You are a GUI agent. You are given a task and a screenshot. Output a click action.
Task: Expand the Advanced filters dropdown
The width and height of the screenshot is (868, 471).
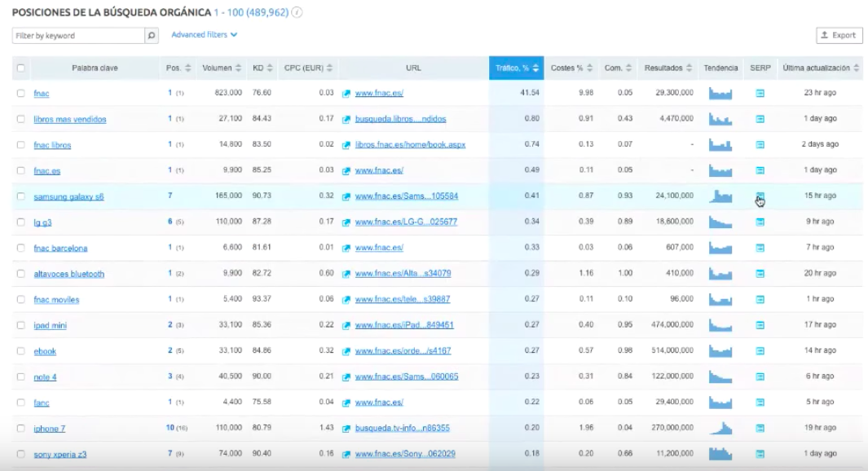point(205,35)
